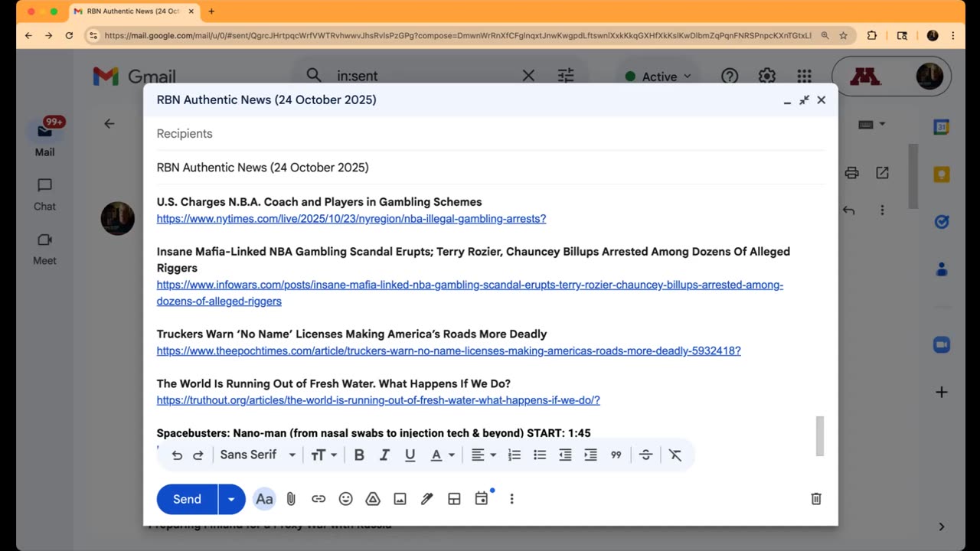The height and width of the screenshot is (551, 980).
Task: Clear the in:sent search
Action: tap(528, 75)
